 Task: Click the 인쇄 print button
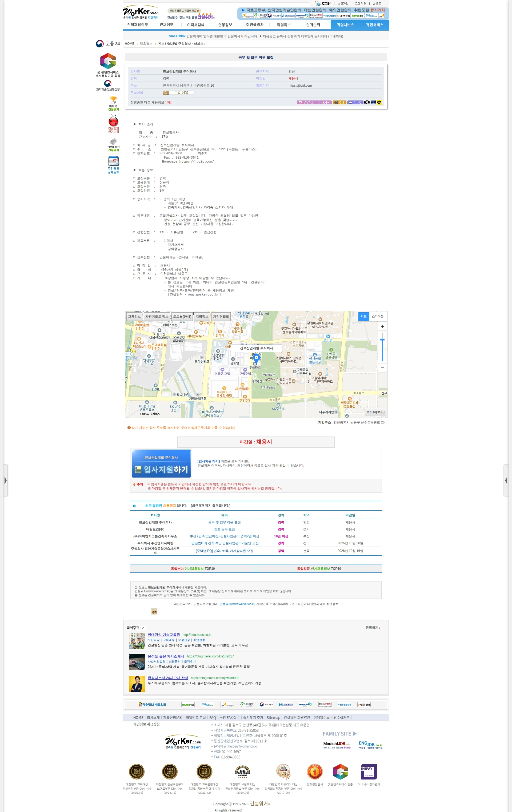tap(339, 102)
